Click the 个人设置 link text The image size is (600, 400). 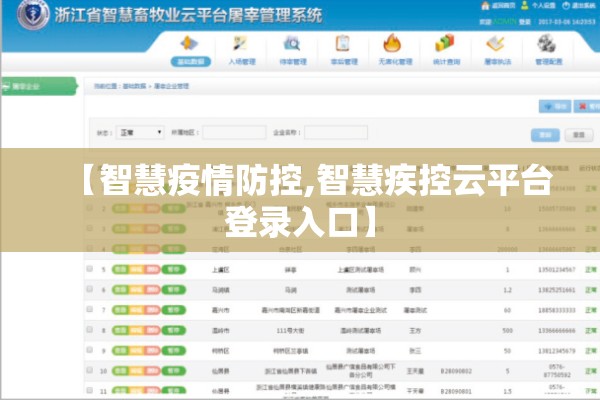point(543,6)
